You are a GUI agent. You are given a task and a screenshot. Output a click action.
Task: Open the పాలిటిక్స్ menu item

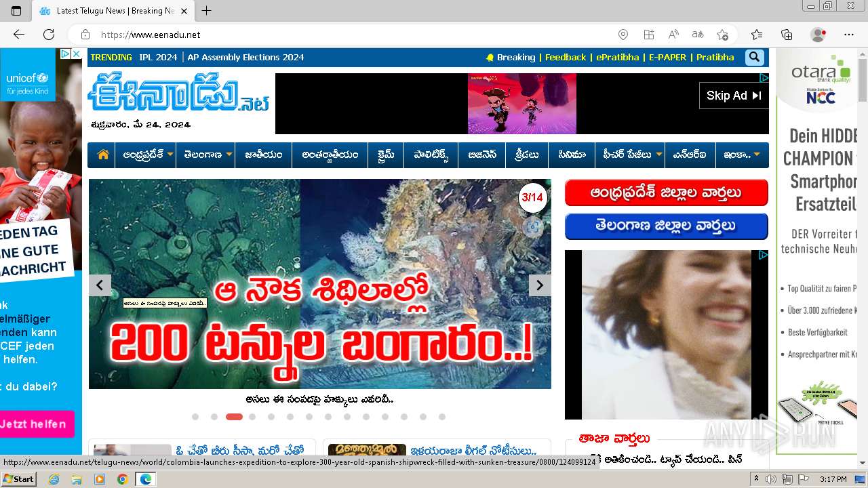[431, 155]
